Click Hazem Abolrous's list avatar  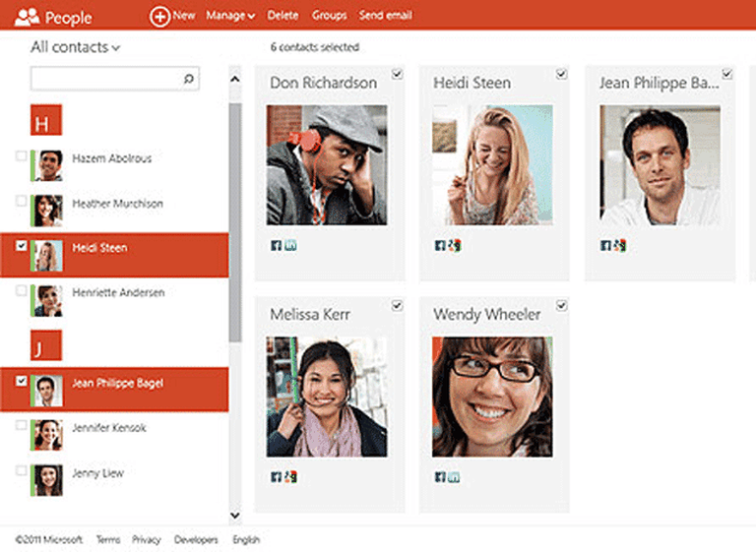[x=48, y=165]
